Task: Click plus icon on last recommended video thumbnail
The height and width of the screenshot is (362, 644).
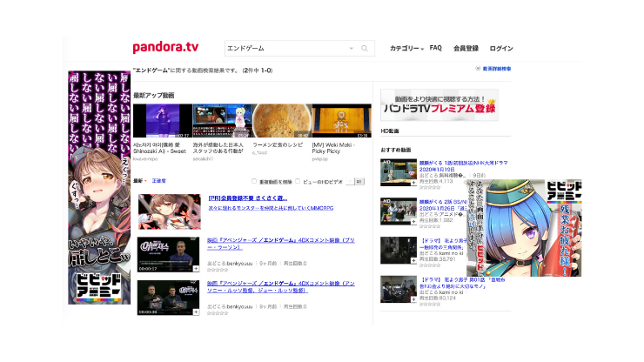Action: click(x=413, y=298)
